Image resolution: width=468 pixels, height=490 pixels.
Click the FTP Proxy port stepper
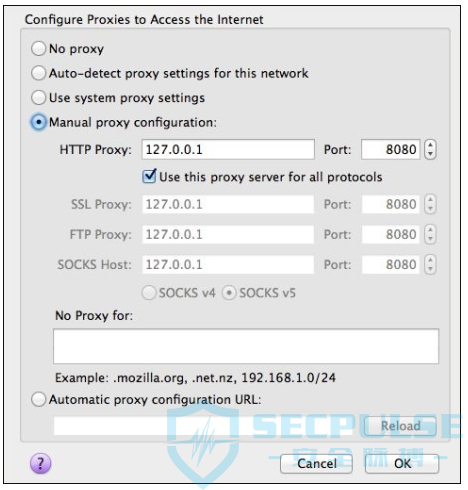point(430,234)
